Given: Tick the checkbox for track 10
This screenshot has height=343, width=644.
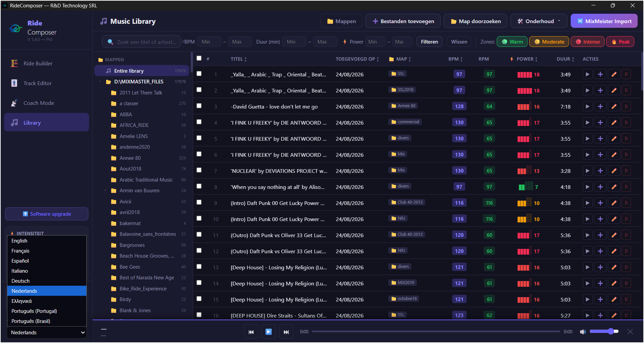Looking at the screenshot, I should coord(199,218).
